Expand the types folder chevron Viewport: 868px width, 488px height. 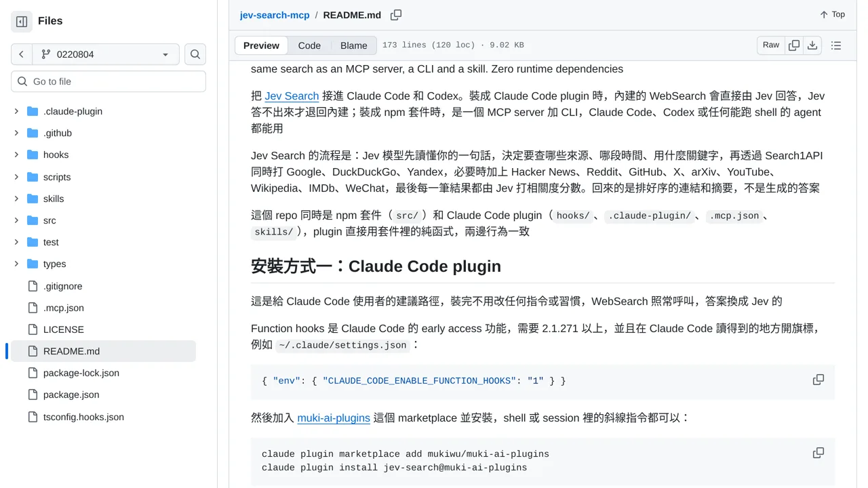click(16, 264)
